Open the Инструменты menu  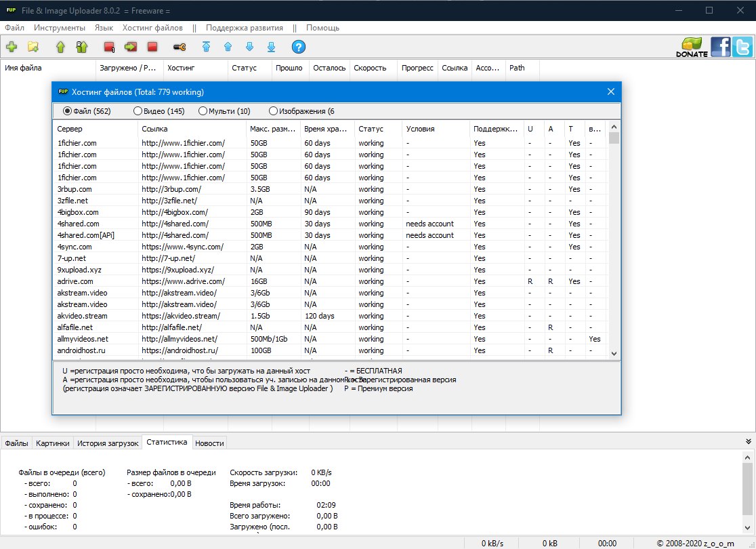click(x=60, y=28)
